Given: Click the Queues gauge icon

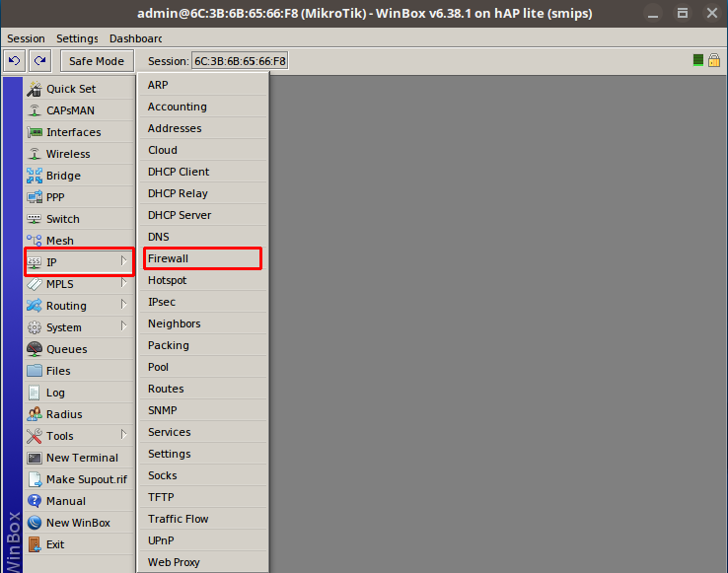Looking at the screenshot, I should (35, 349).
